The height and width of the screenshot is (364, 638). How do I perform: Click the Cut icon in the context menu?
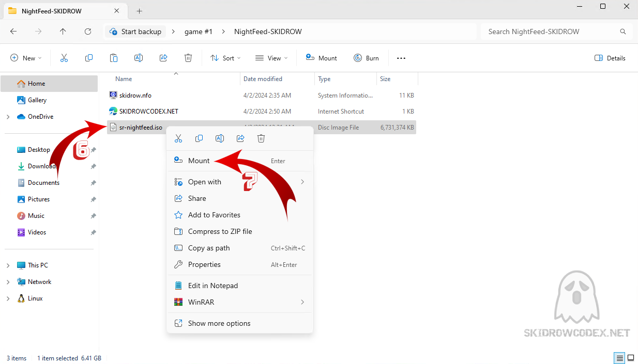tap(178, 138)
